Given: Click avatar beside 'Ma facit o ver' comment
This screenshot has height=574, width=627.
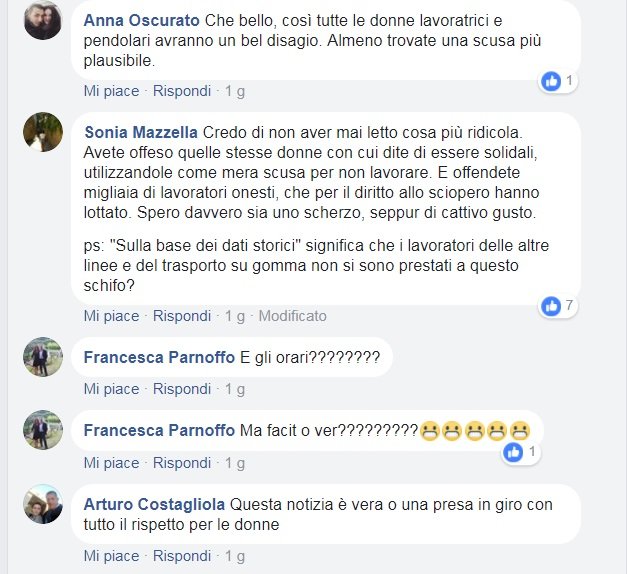Looking at the screenshot, I should click(43, 430).
